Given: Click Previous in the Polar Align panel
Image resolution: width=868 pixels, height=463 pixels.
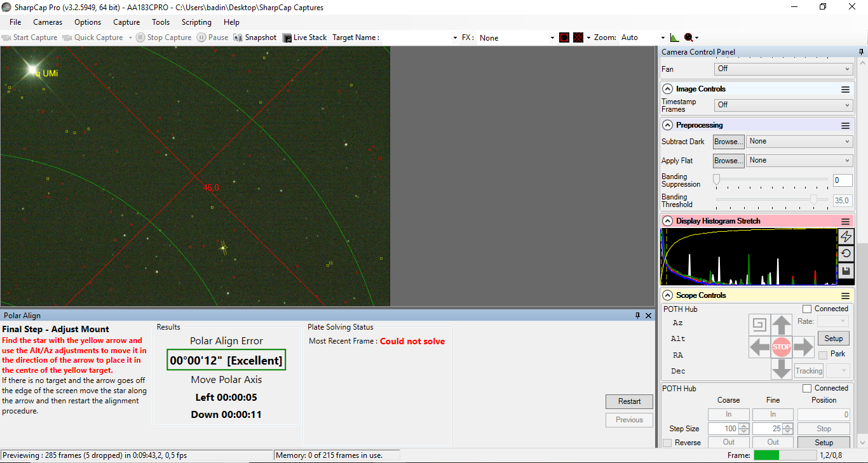Looking at the screenshot, I should (x=629, y=420).
